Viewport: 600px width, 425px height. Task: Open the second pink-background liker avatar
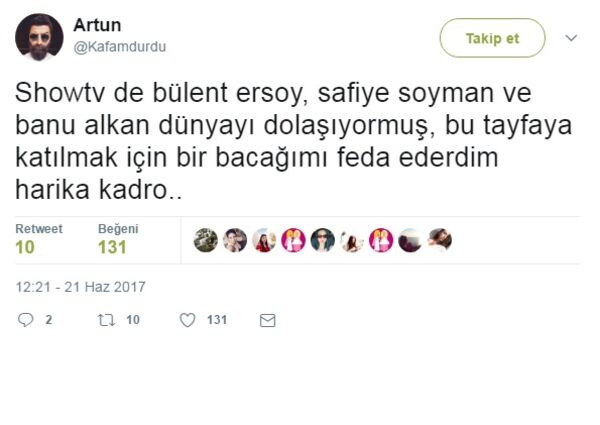(381, 240)
